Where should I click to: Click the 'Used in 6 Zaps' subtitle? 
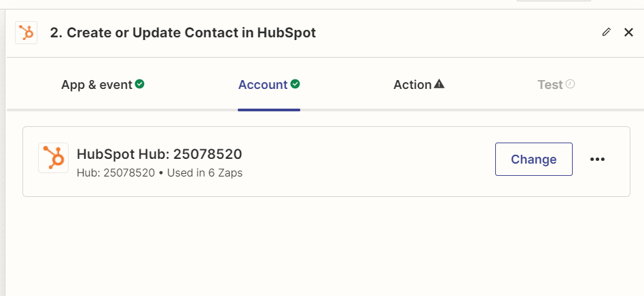pyautogui.click(x=205, y=173)
